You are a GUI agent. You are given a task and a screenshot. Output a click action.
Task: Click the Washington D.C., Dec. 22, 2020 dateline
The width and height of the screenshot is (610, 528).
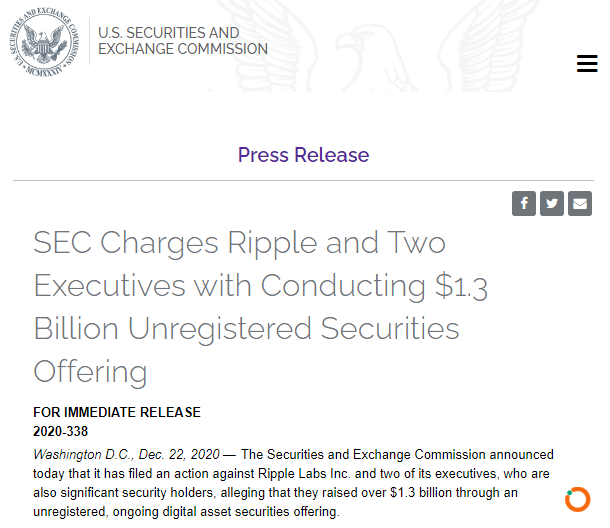click(x=126, y=454)
